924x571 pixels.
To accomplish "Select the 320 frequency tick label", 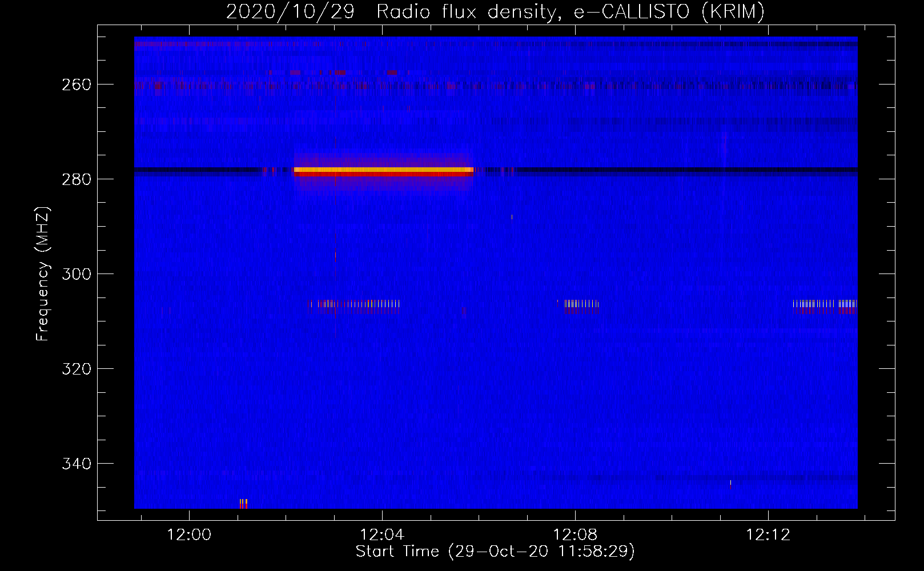I will pos(77,369).
